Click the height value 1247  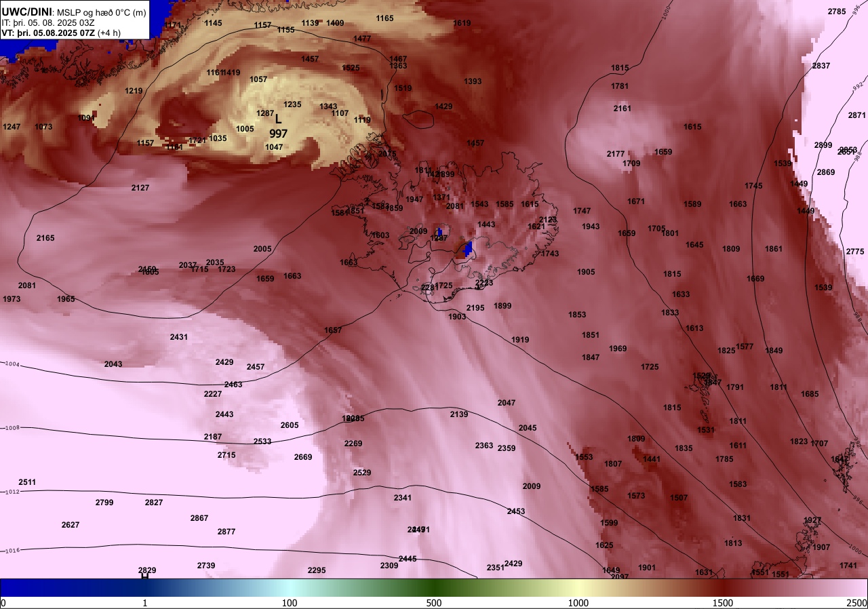pos(12,127)
